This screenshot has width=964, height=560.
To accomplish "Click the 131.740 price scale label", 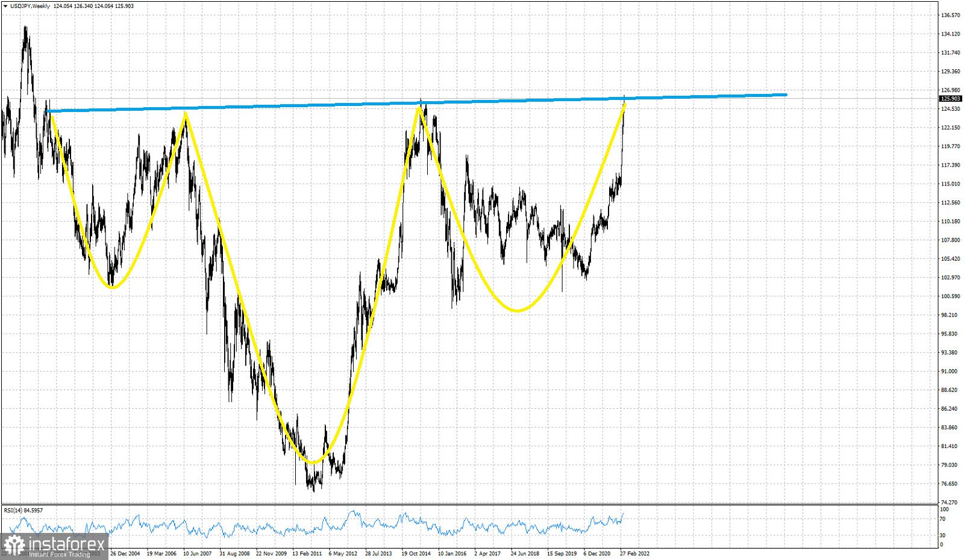I will pyautogui.click(x=950, y=52).
